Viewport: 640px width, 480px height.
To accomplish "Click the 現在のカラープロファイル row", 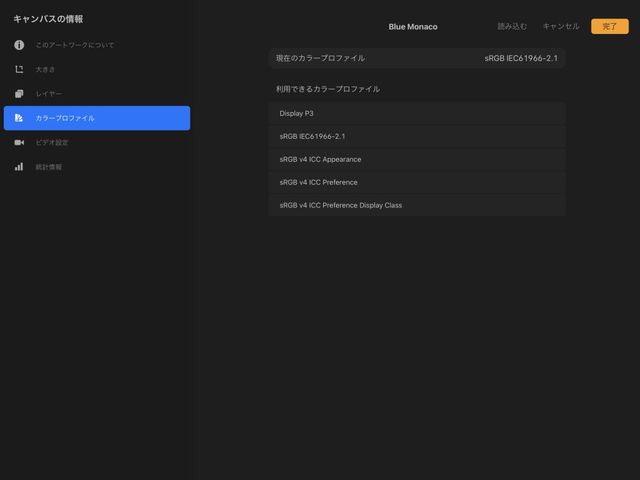I will point(417,58).
